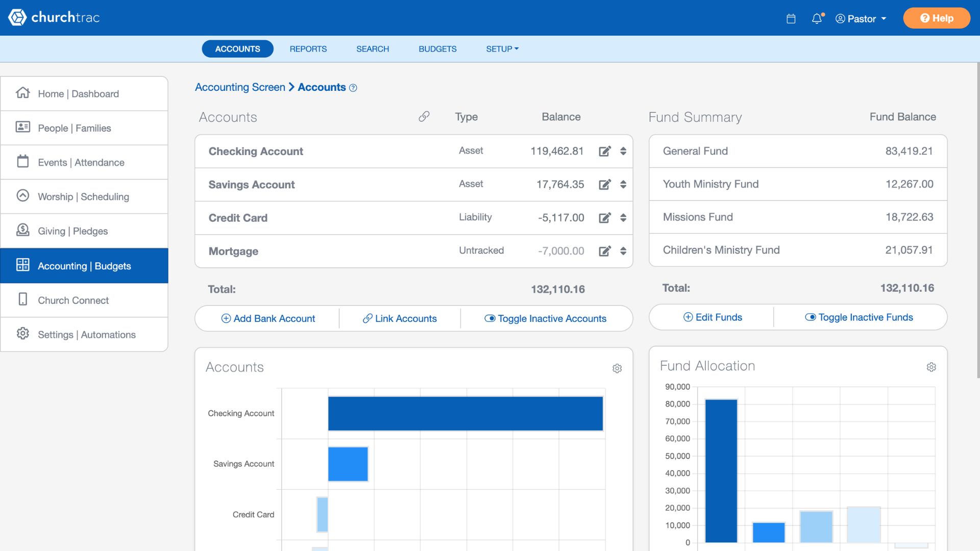The image size is (980, 551).
Task: Select the Missions Fund row
Action: [798, 217]
